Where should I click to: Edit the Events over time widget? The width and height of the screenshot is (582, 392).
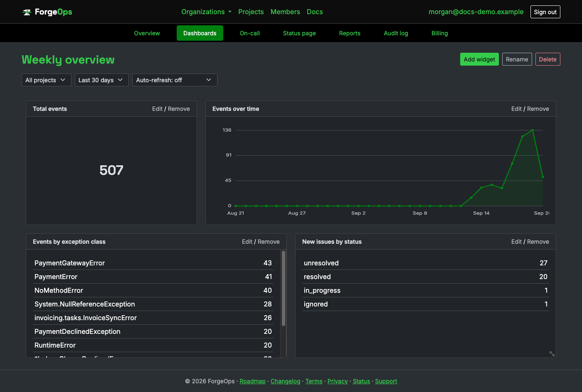click(x=516, y=109)
